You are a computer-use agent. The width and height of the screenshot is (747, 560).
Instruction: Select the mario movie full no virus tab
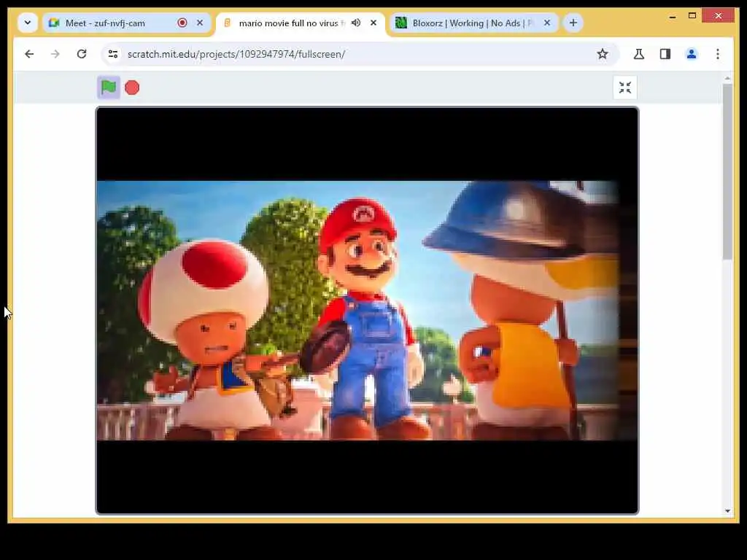300,23
